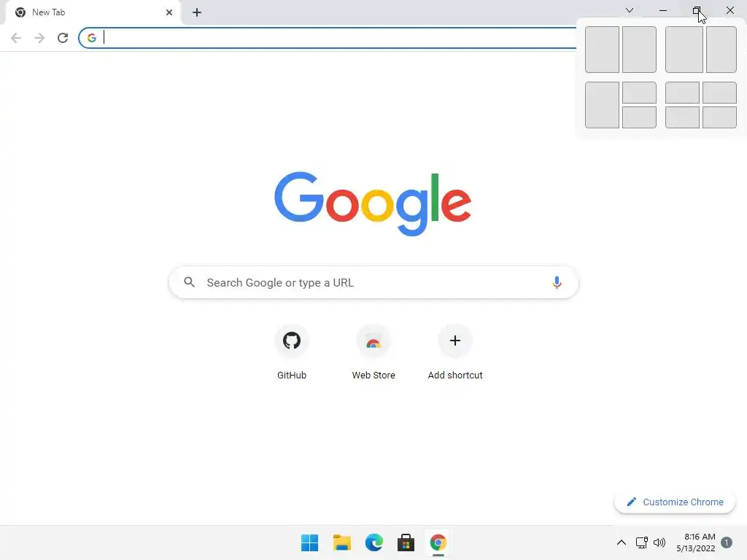Image resolution: width=747 pixels, height=560 pixels.
Task: Click the Chrome icon in the taskbar
Action: point(438,542)
